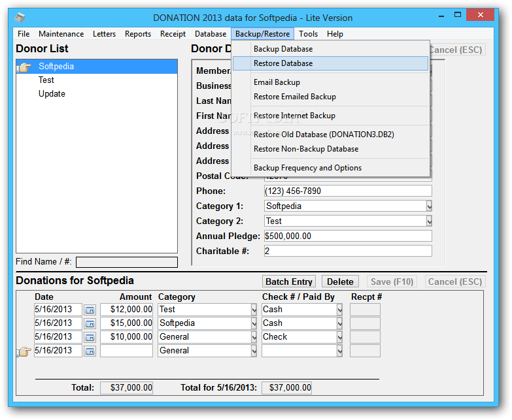Image resolution: width=512 pixels, height=420 pixels.
Task: Open calendar picker for $10,000.00 donation
Action: (90, 337)
